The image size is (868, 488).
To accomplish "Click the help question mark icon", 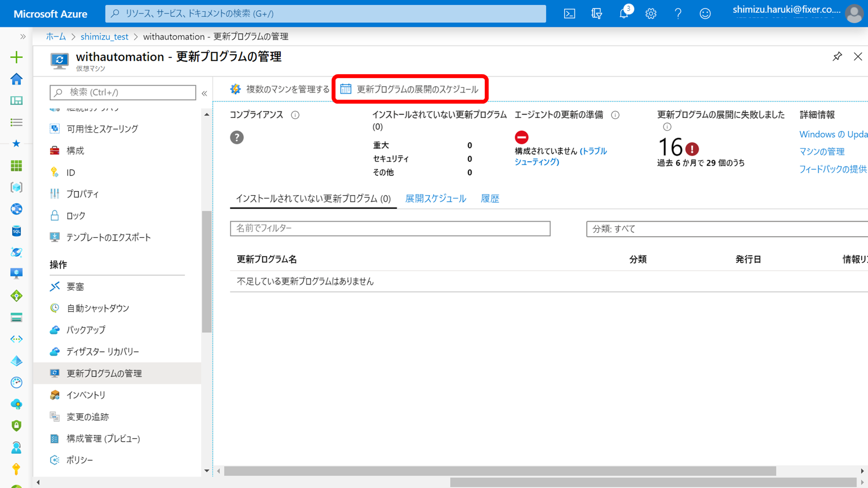I will pos(678,14).
